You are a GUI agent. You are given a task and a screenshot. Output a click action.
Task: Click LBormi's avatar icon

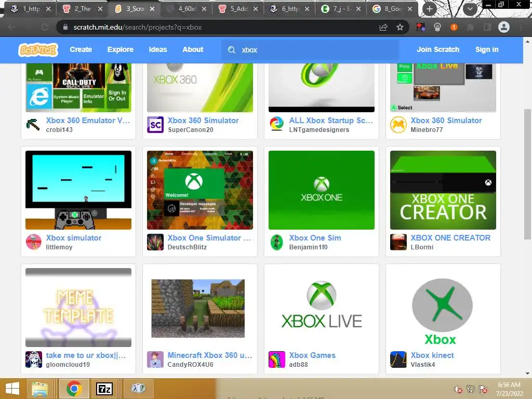pyautogui.click(x=398, y=242)
